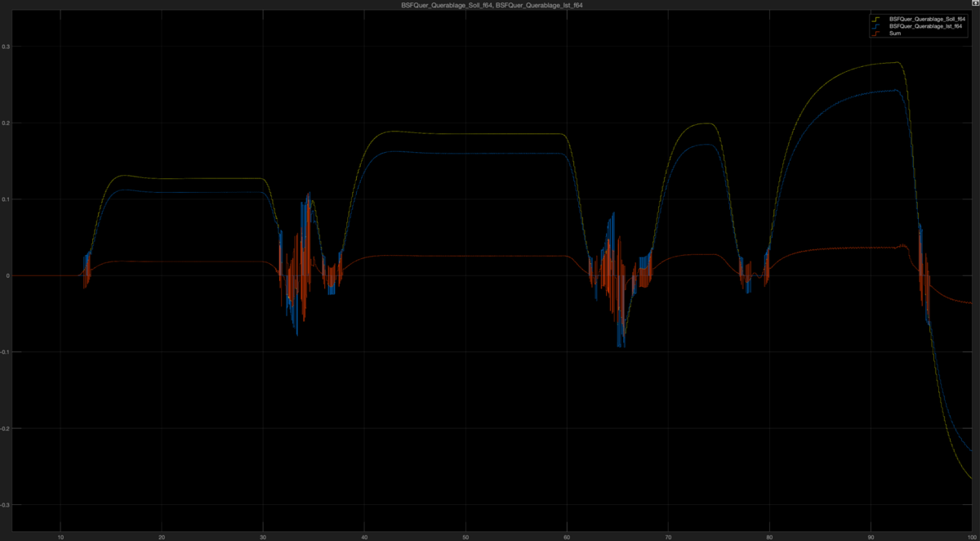Click the x-axis tick label 30

coord(263,537)
